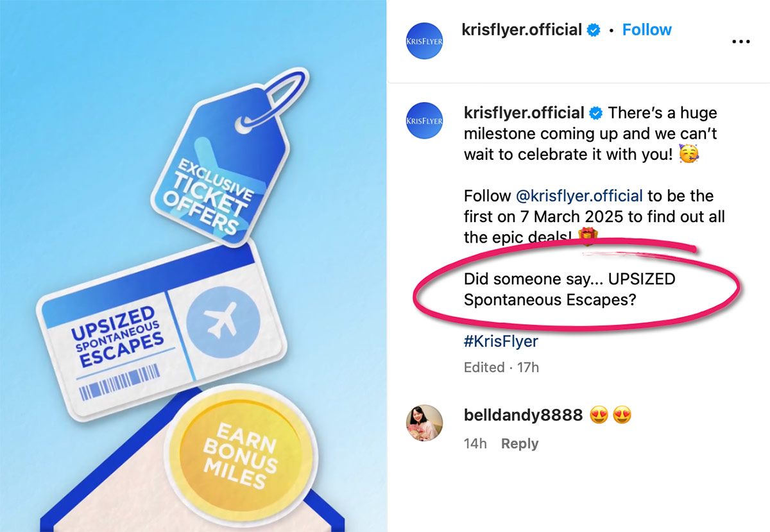
Task: Open krisflyer.official profile from the header username
Action: point(522,30)
